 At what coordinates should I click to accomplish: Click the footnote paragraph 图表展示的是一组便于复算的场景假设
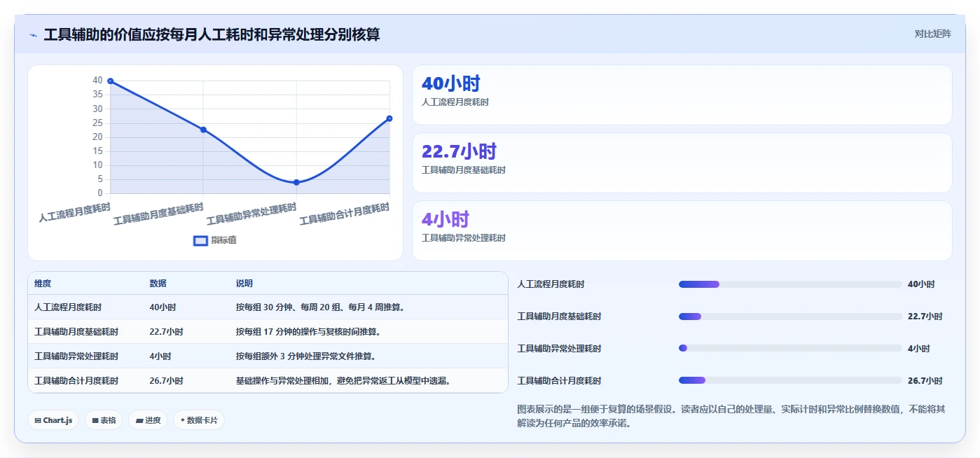731,416
